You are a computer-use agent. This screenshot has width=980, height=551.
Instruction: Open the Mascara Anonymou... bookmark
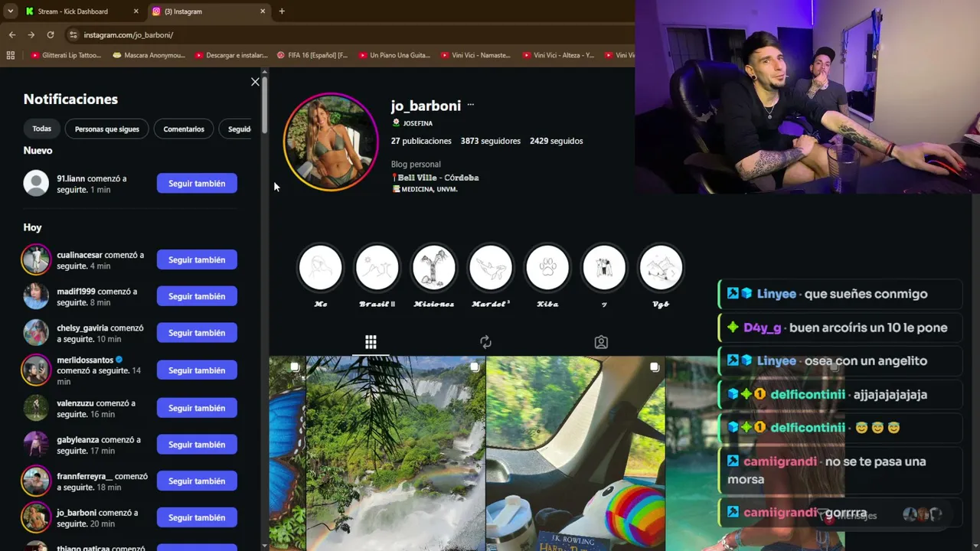[149, 55]
